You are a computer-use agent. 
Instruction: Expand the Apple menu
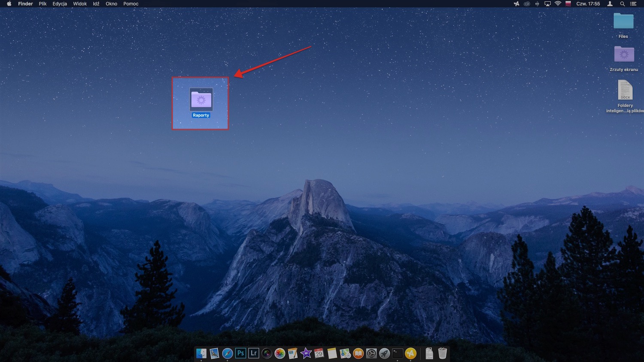click(9, 4)
